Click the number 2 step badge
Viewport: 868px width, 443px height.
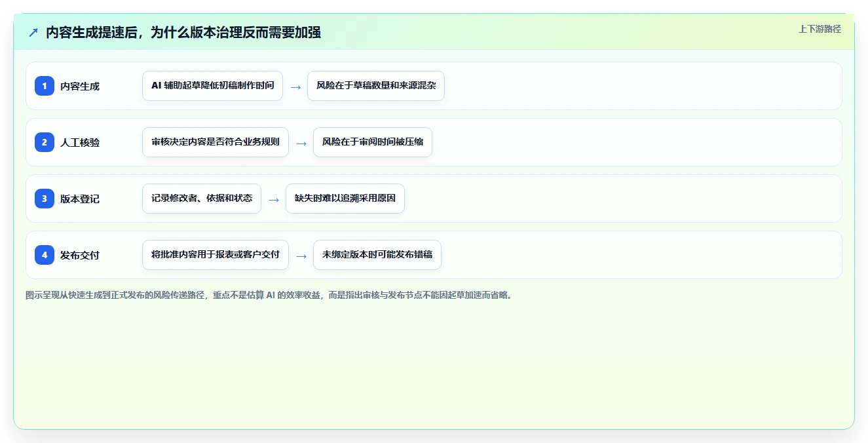tap(45, 142)
